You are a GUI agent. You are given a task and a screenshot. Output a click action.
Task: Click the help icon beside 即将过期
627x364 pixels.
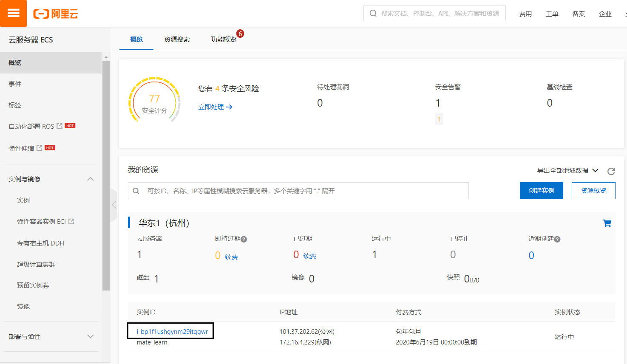click(x=244, y=239)
